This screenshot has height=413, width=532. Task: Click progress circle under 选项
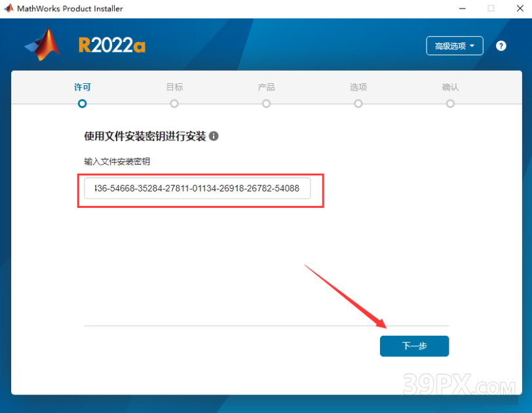coord(358,104)
